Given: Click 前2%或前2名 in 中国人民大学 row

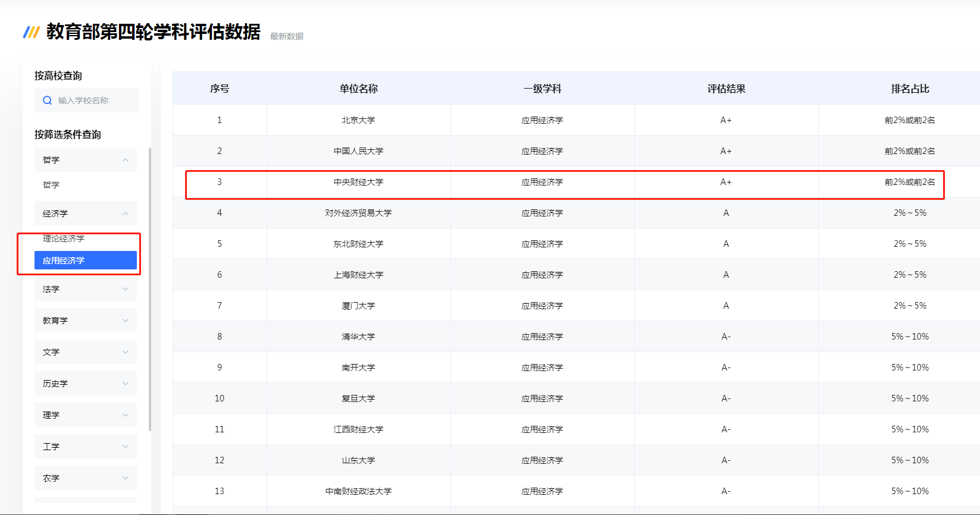Looking at the screenshot, I should (x=910, y=151).
